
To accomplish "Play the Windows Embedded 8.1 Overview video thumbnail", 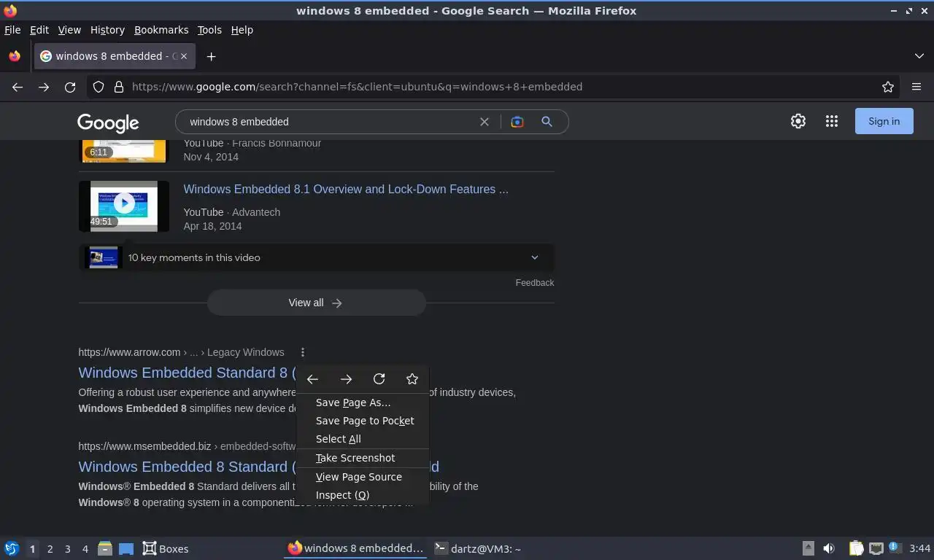I will coord(124,206).
